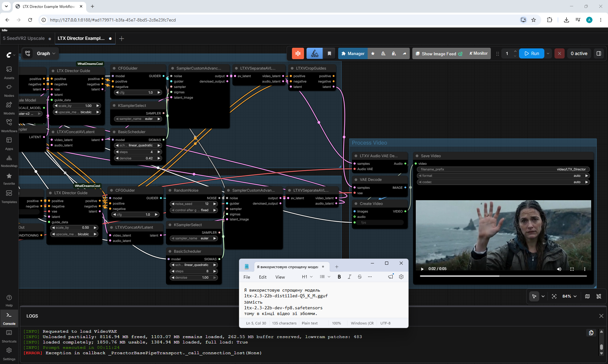Click the Monitor button
Image resolution: width=608 pixels, height=364 pixels.
pyautogui.click(x=478, y=53)
